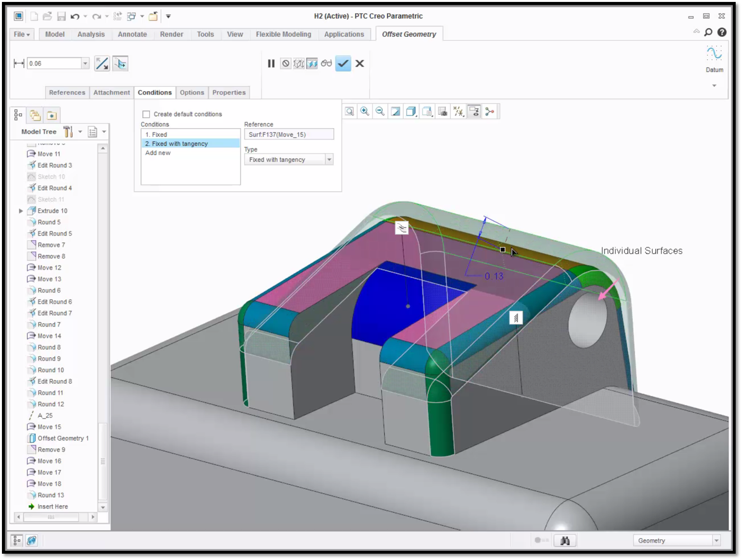This screenshot has width=742, height=560.
Task: Open the References panel tab
Action: click(67, 93)
